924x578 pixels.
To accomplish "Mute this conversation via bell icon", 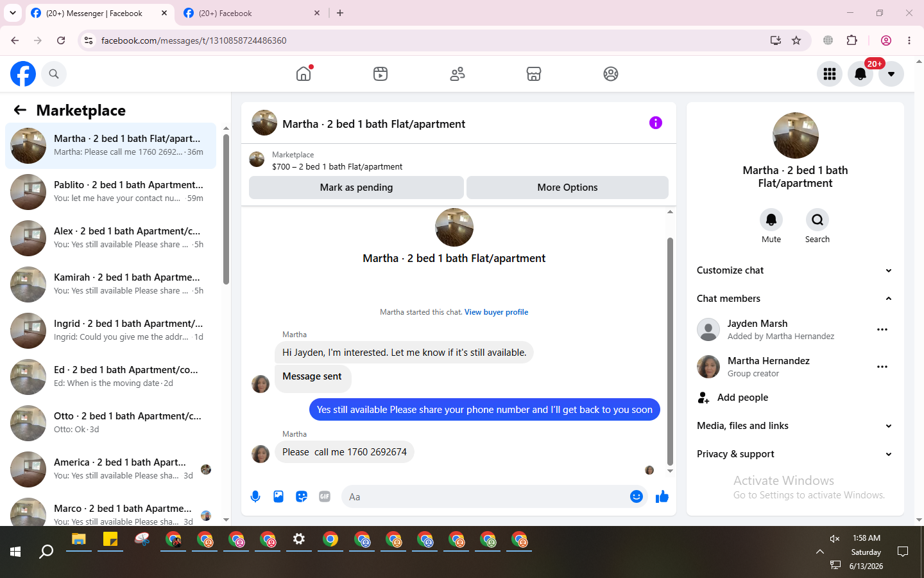I will [771, 220].
